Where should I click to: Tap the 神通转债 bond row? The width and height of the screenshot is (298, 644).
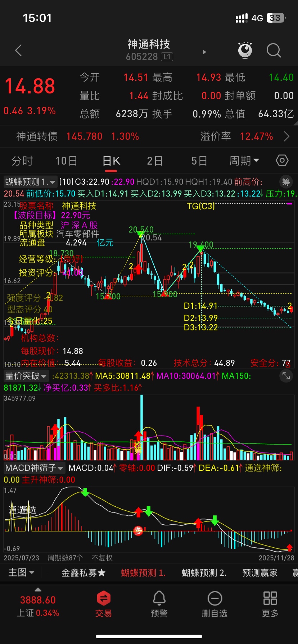click(149, 137)
